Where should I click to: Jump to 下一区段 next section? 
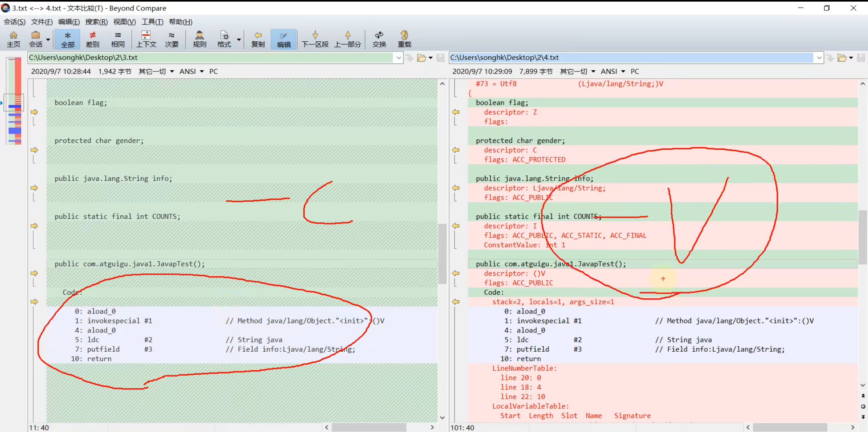click(315, 39)
